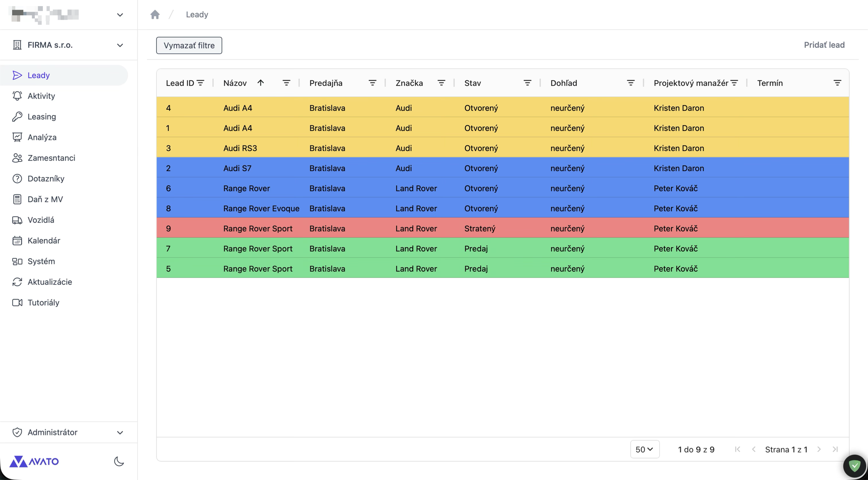Open the Predajňa column filter icon

372,83
